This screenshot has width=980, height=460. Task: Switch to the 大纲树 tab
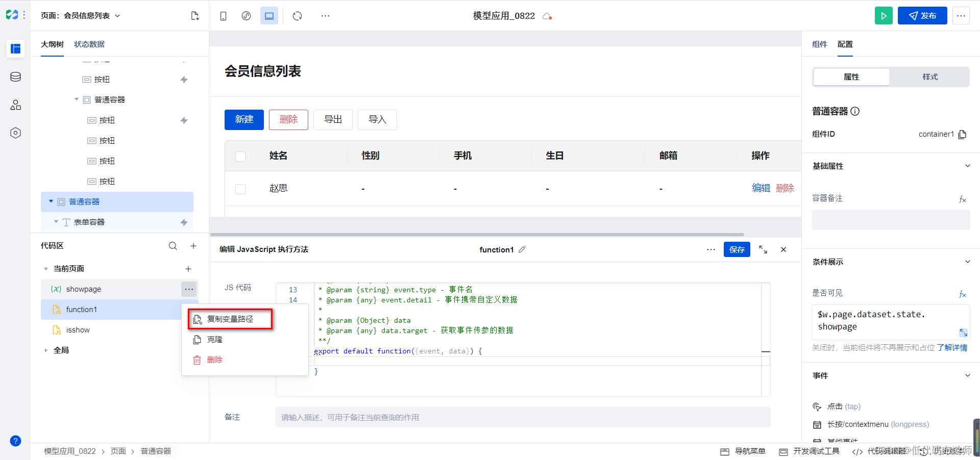point(52,44)
